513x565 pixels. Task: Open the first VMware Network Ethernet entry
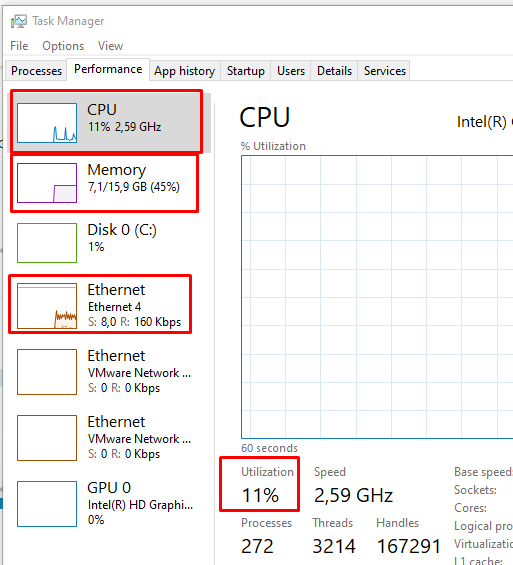pos(104,372)
